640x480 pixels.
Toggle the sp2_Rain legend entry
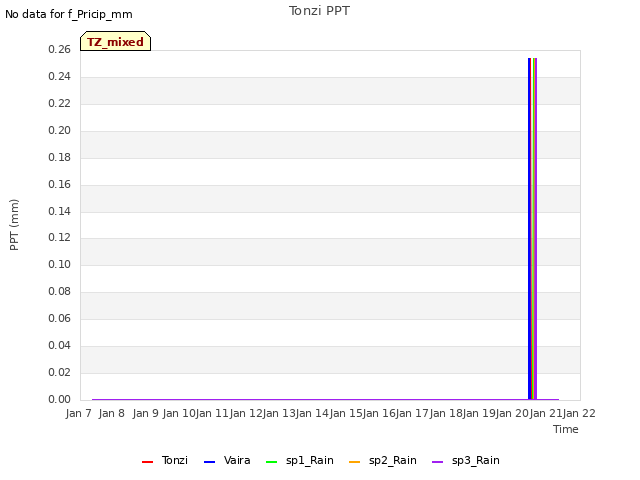point(383,460)
